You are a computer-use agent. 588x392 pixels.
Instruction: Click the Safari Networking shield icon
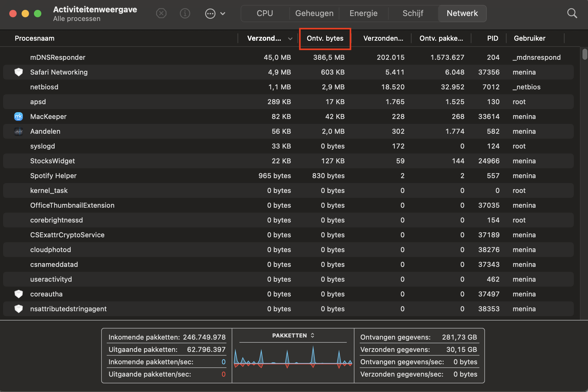pos(19,72)
